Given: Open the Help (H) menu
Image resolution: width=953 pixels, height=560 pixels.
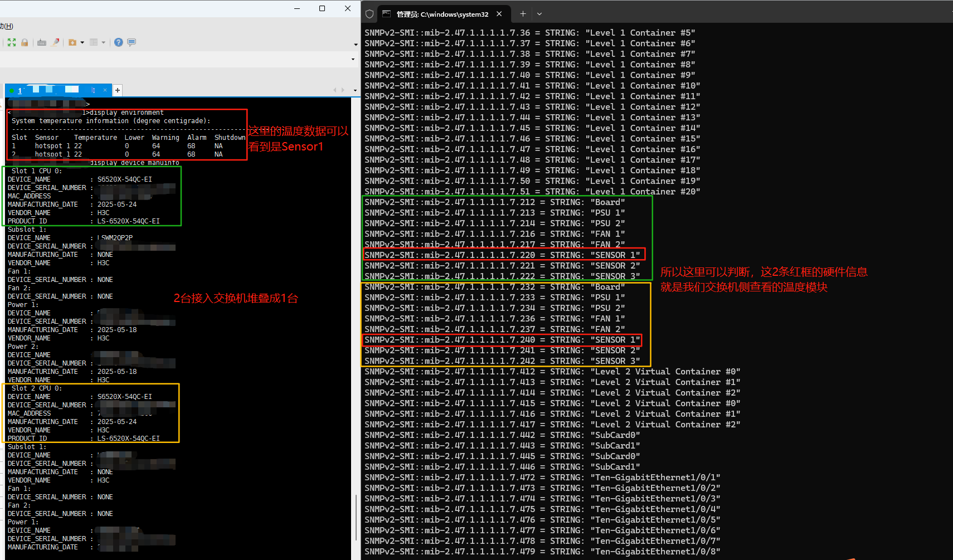Looking at the screenshot, I should pyautogui.click(x=7, y=26).
